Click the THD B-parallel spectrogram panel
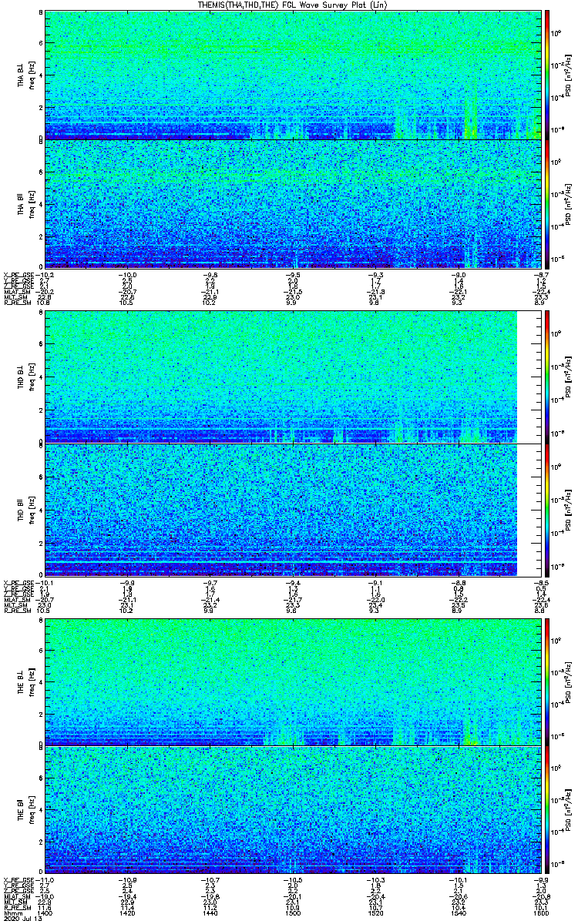The width and height of the screenshot is (578, 924). click(x=294, y=510)
